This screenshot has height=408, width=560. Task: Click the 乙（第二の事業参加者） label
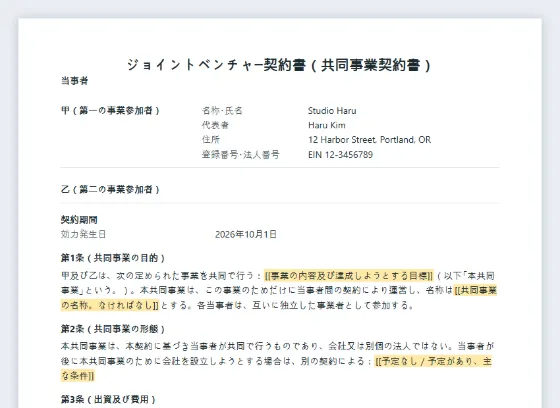point(110,189)
